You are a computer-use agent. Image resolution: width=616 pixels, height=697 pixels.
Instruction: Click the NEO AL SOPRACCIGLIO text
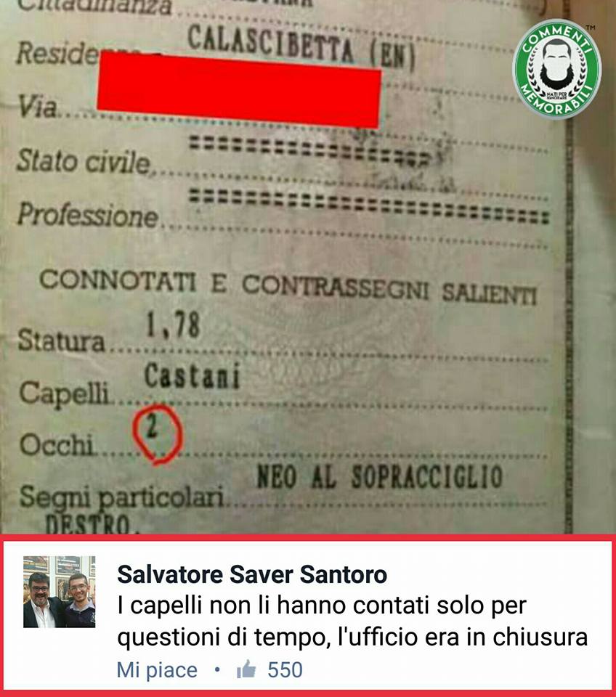click(x=380, y=476)
